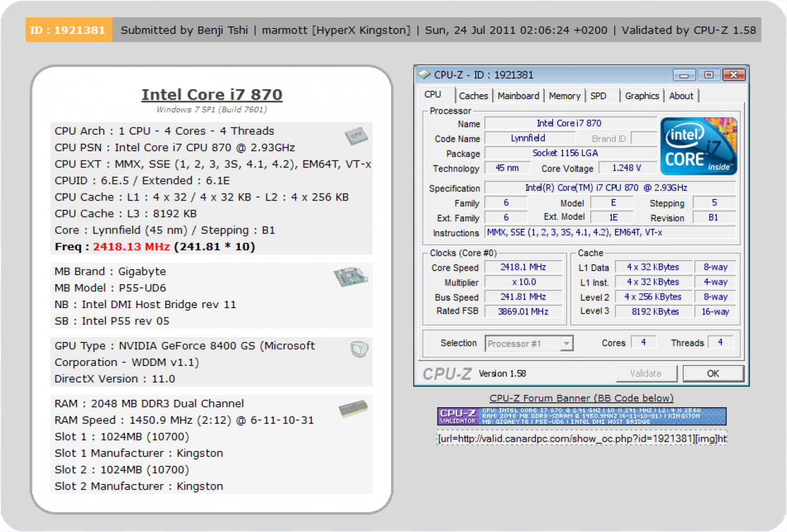Click the Technology value 45 nm

(x=508, y=168)
